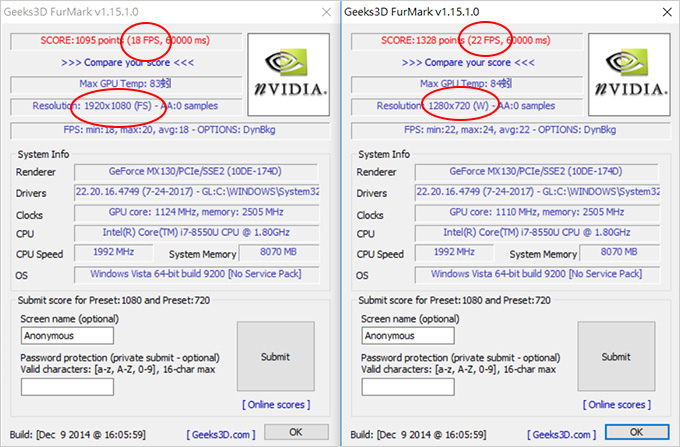
Task: Click OK button in the right window
Action: (637, 432)
